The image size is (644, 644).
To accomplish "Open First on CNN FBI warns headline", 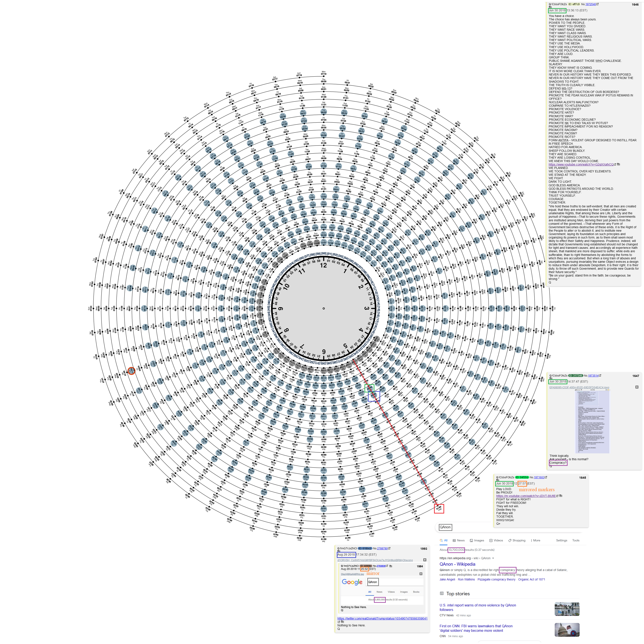I will (x=476, y=628).
